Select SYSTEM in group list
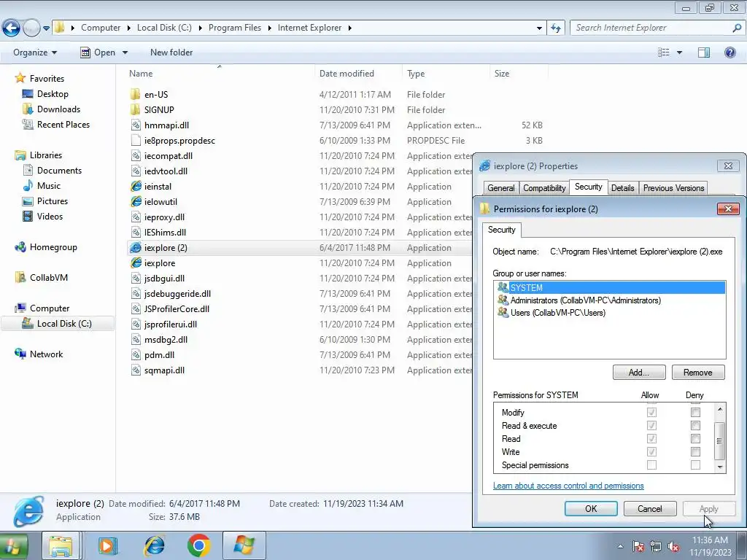The image size is (747, 560). click(x=610, y=287)
